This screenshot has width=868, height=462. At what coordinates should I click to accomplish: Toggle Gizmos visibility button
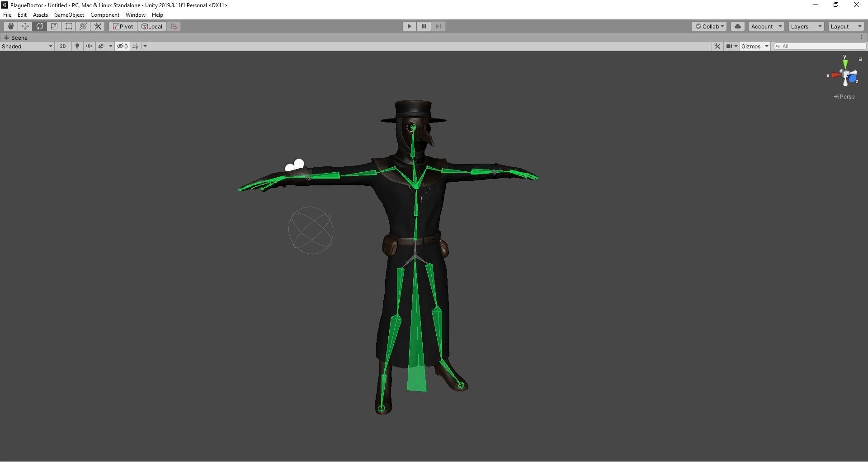tap(751, 46)
